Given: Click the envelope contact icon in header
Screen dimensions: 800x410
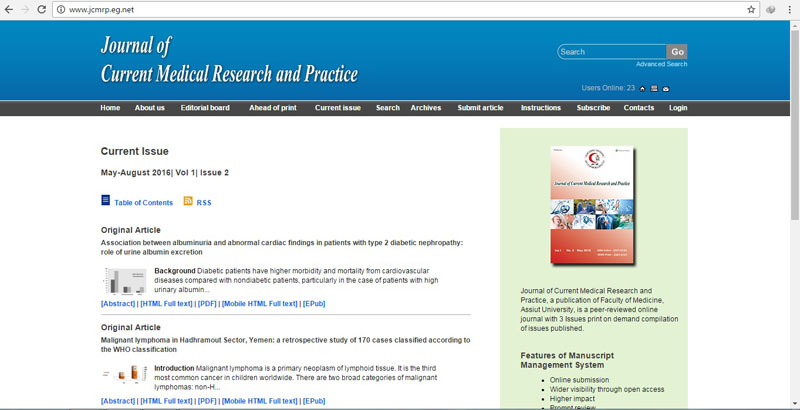Looking at the screenshot, I should [x=666, y=88].
